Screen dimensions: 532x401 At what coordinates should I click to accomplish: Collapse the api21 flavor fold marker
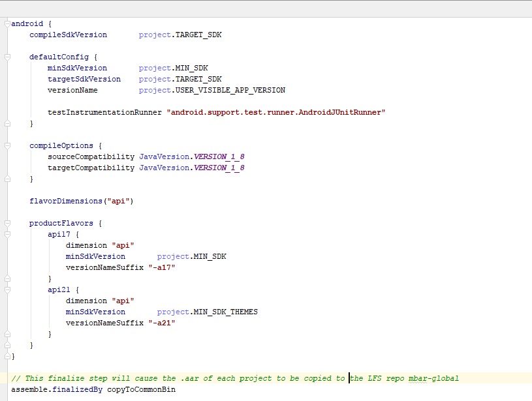click(x=7, y=290)
